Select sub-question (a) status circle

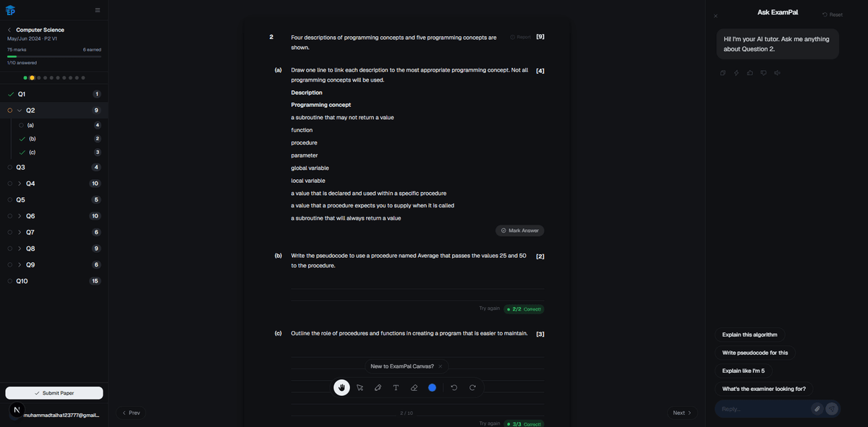pyautogui.click(x=22, y=126)
